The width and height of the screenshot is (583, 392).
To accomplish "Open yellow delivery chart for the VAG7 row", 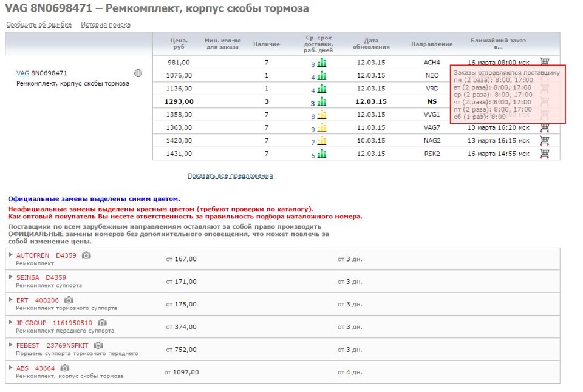I will [322, 128].
